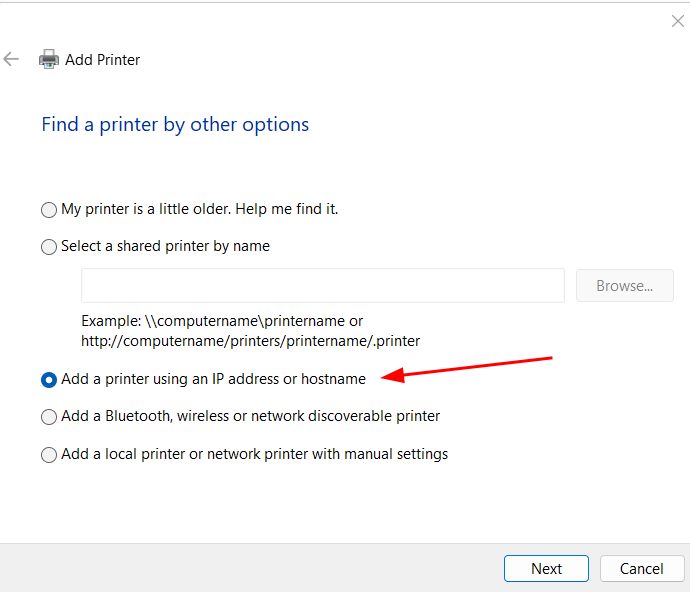The width and height of the screenshot is (690, 592).
Task: Cancel the Add Printer wizard
Action: (641, 568)
